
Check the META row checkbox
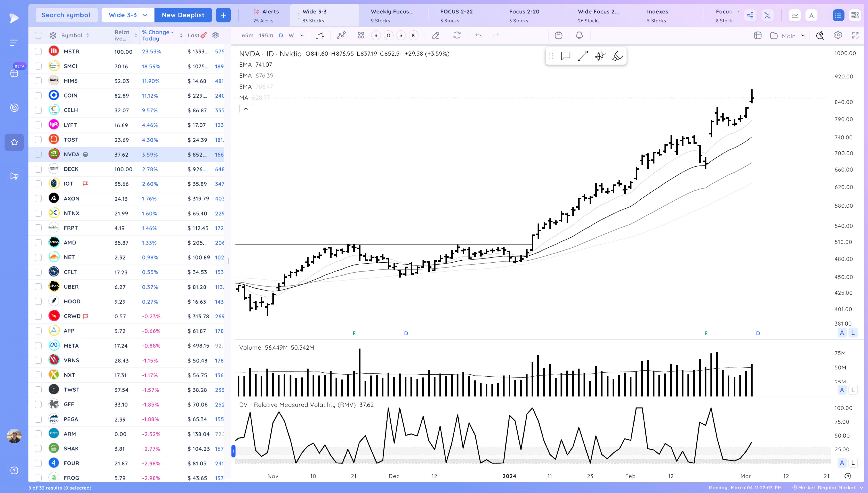(38, 346)
